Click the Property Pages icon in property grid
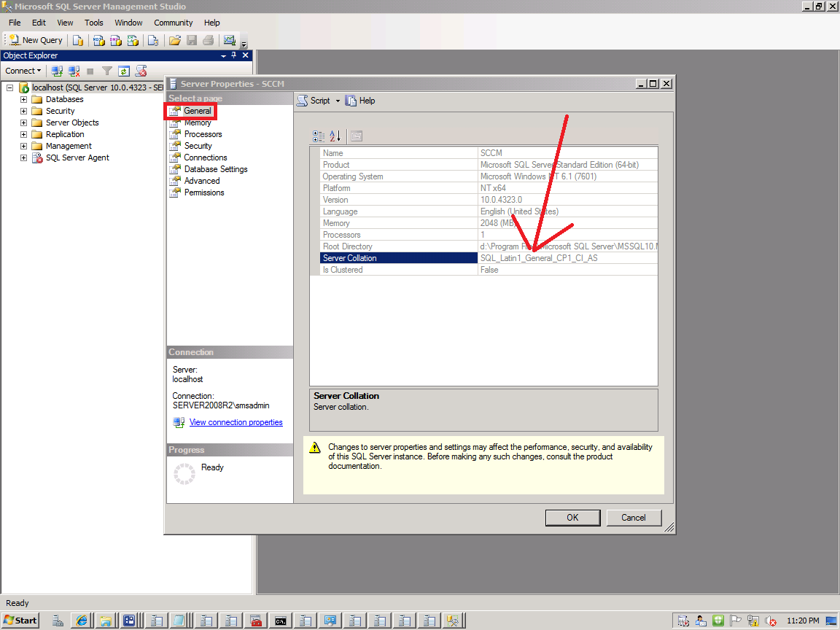This screenshot has height=630, width=840. [357, 136]
